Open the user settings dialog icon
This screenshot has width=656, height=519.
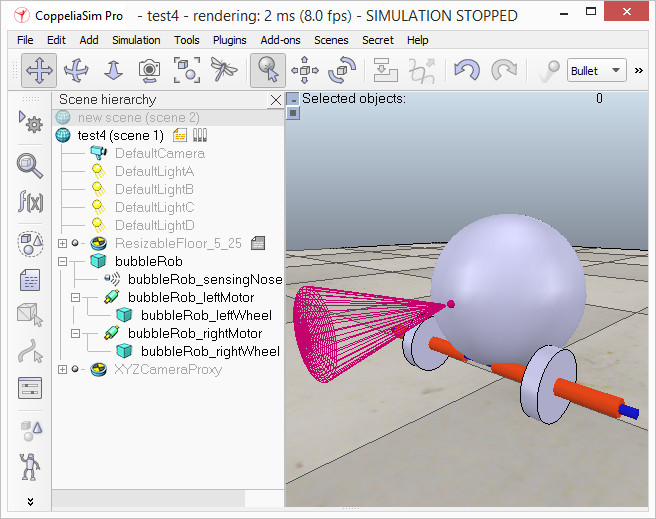click(x=30, y=387)
